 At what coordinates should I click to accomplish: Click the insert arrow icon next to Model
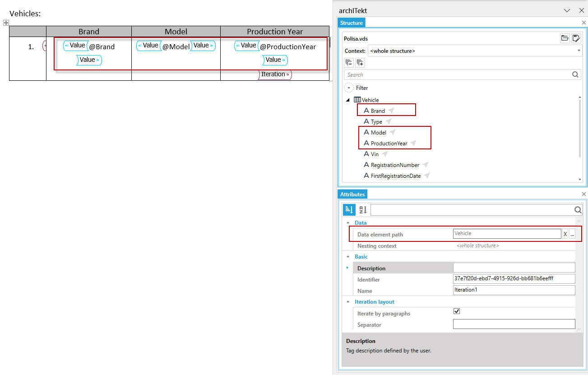(x=393, y=132)
